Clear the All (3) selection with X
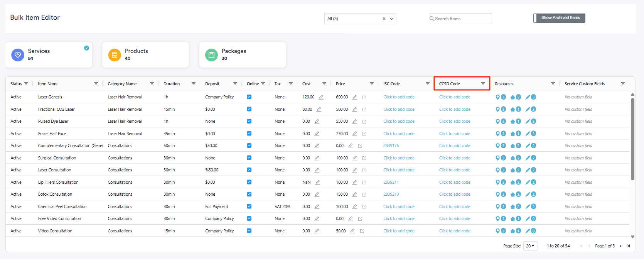The height and width of the screenshot is (259, 644). [384, 19]
